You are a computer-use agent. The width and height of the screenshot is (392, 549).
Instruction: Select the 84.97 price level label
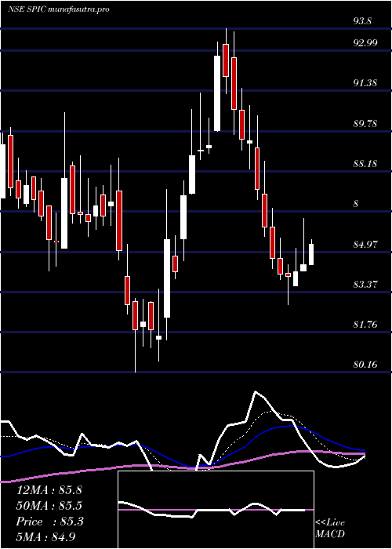(x=365, y=245)
